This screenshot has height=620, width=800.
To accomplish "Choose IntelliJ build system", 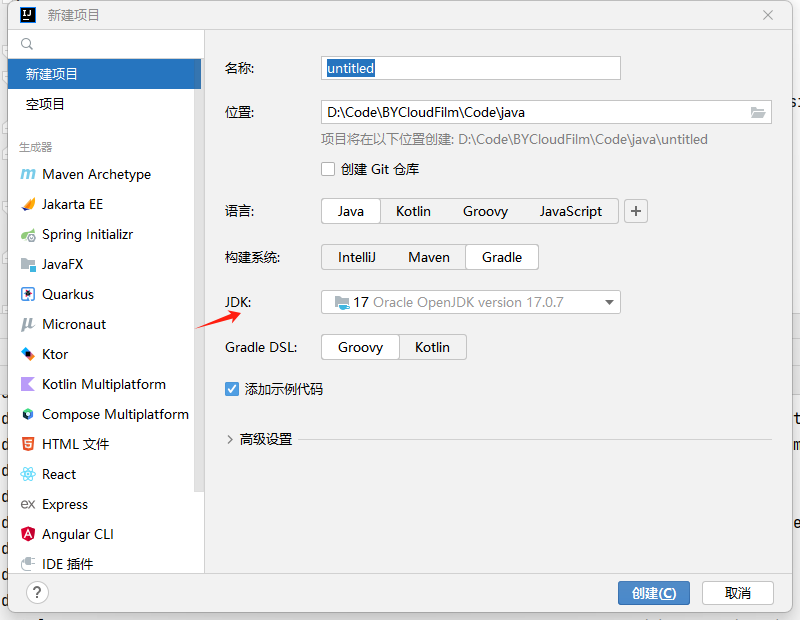I will [x=357, y=257].
